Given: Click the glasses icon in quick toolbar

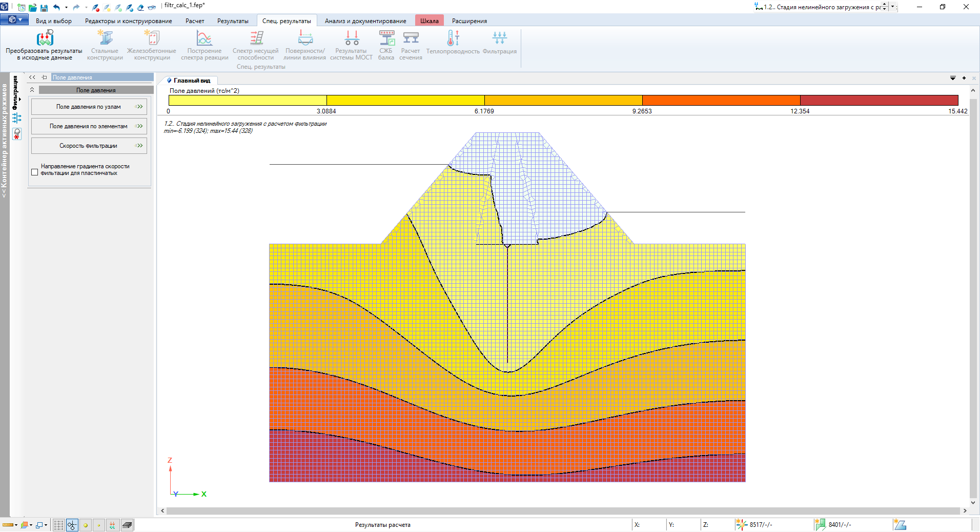Looking at the screenshot, I should tap(152, 8).
